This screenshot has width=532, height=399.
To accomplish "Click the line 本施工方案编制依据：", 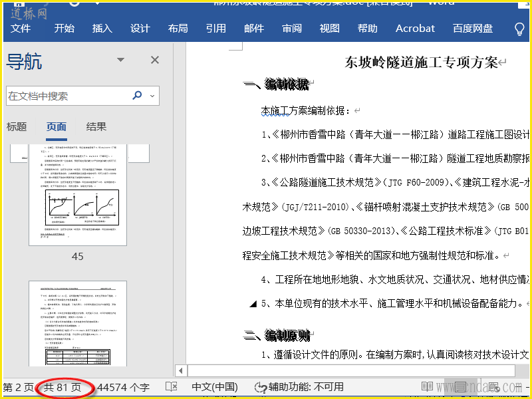I will pos(306,110).
